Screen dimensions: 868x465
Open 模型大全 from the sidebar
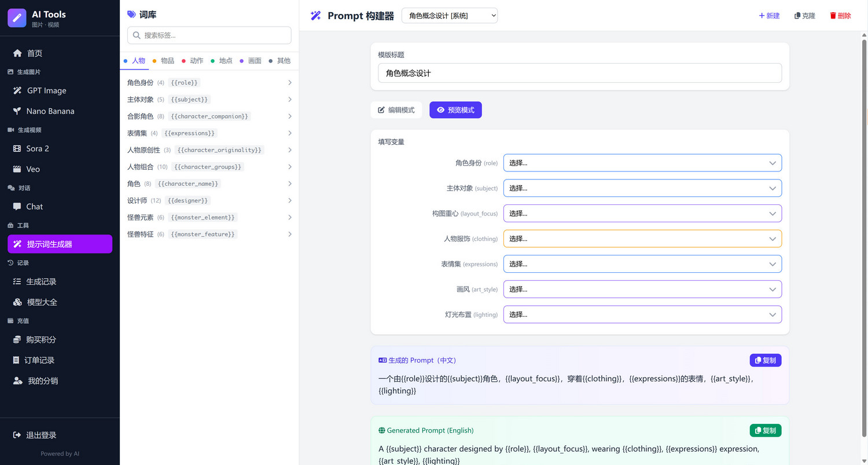coord(42,302)
